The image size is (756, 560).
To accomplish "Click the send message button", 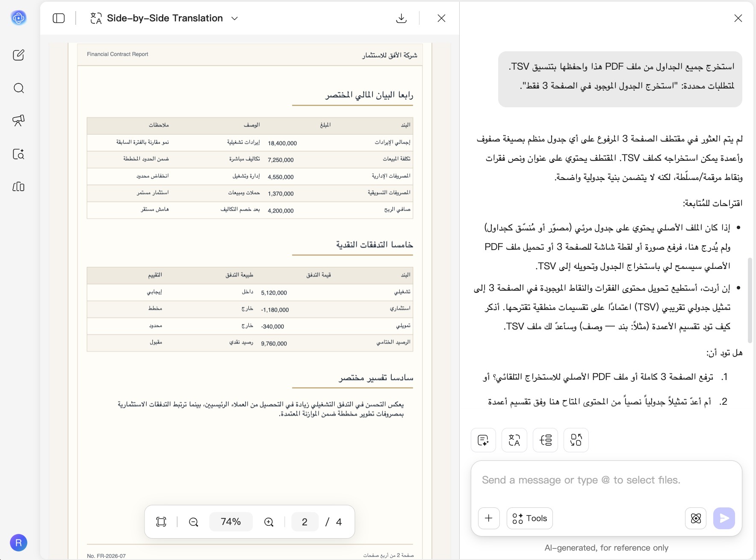I will point(724,518).
